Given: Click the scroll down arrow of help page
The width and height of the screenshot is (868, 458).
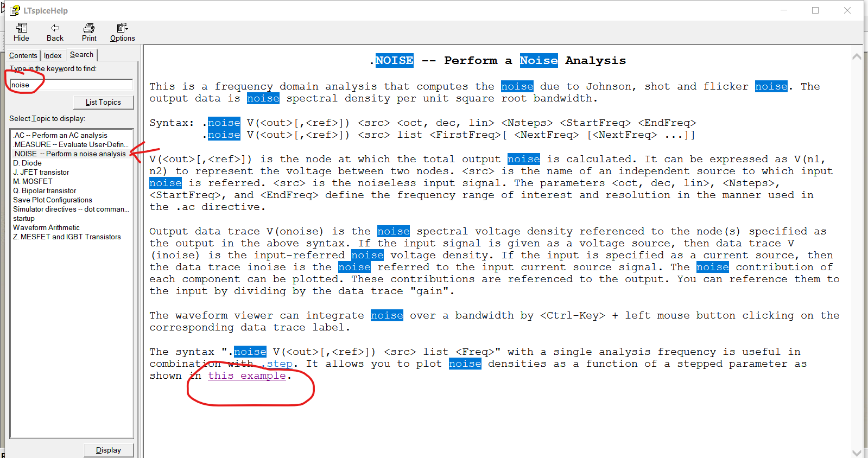Looking at the screenshot, I should click(x=857, y=453).
